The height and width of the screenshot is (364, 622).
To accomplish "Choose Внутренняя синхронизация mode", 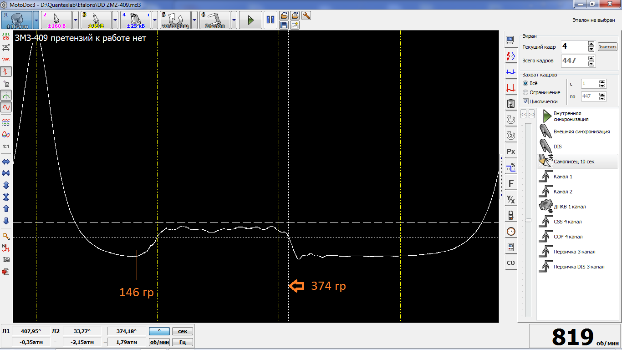I will [x=577, y=116].
